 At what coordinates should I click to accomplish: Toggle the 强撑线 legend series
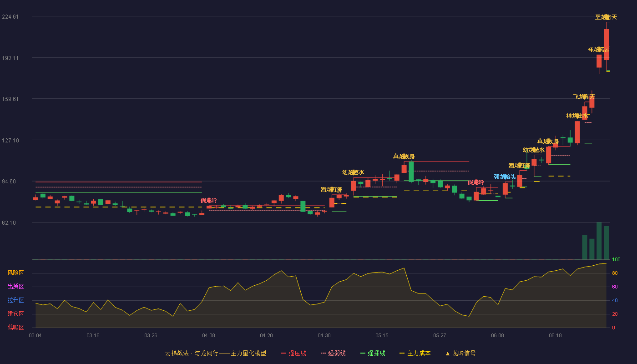pyautogui.click(x=373, y=353)
